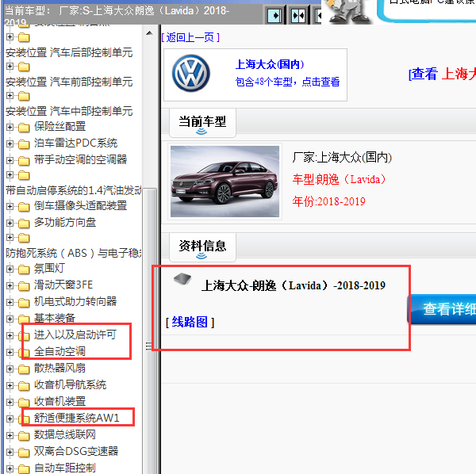This screenshot has height=474, width=476.
Task: Click folder icon of 双离合DSG变速器
Action: [x=24, y=453]
